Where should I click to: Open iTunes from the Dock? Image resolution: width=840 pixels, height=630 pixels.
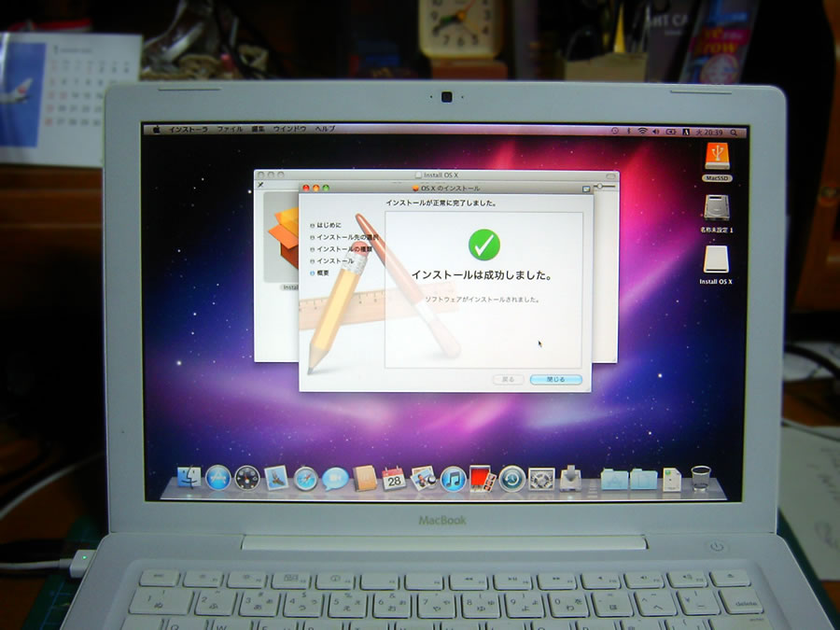click(x=454, y=479)
